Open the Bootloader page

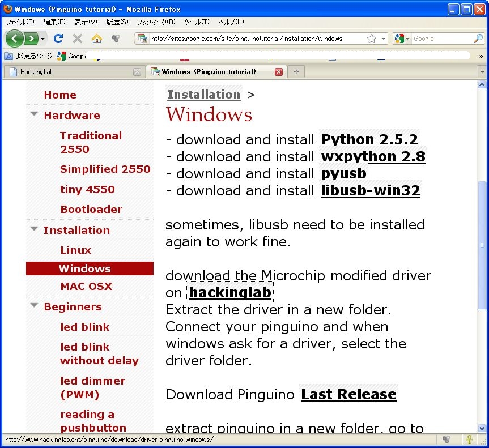[x=91, y=209]
